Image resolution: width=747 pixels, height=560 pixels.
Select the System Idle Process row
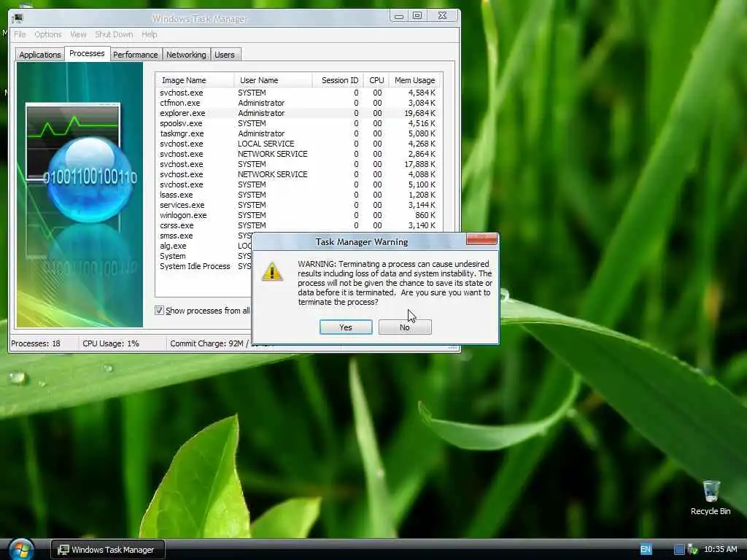click(x=204, y=266)
